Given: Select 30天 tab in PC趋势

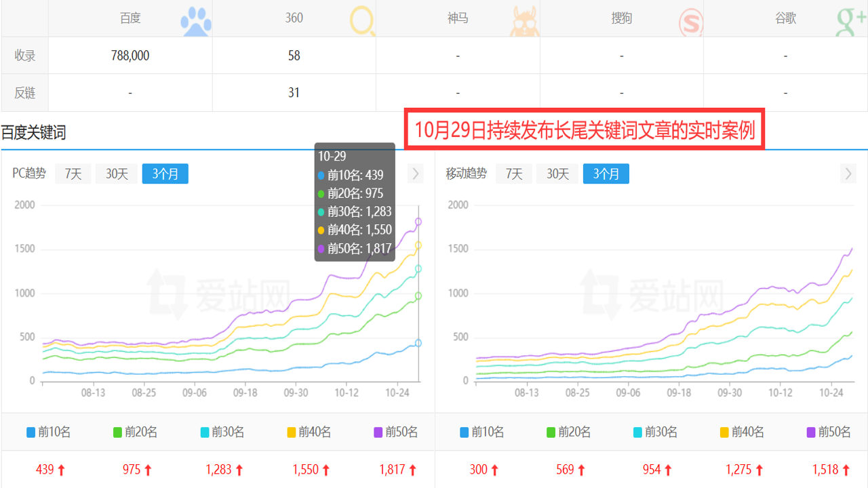Looking at the screenshot, I should (117, 174).
